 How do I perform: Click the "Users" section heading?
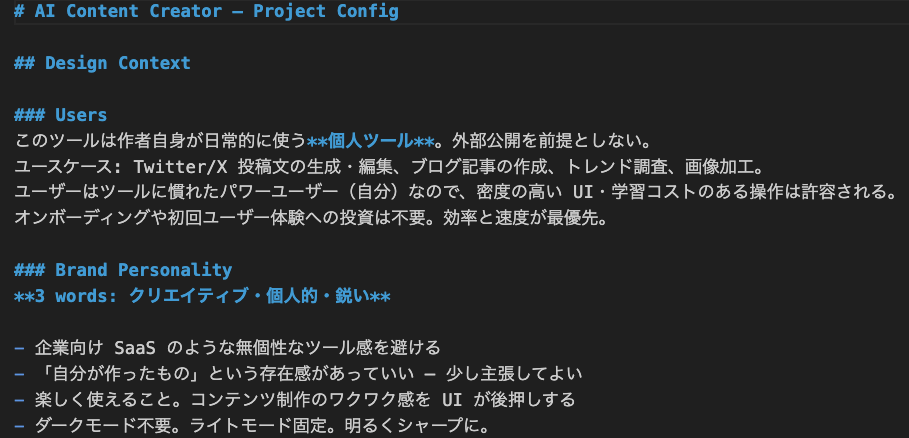[x=81, y=115]
